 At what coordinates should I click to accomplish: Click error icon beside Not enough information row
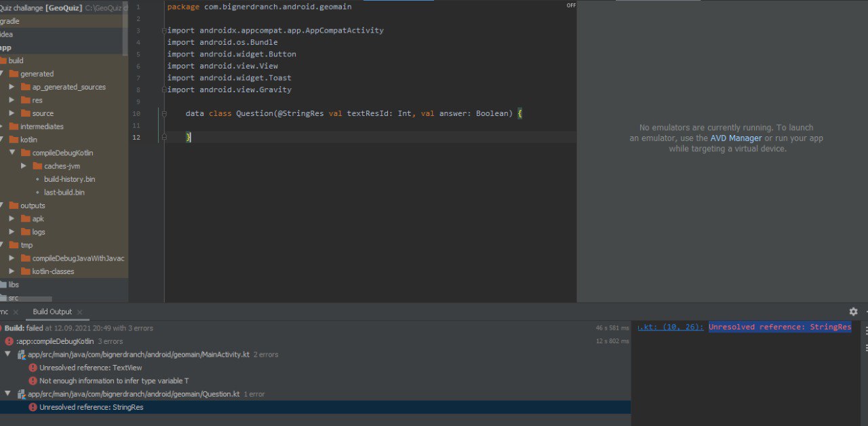tap(33, 381)
